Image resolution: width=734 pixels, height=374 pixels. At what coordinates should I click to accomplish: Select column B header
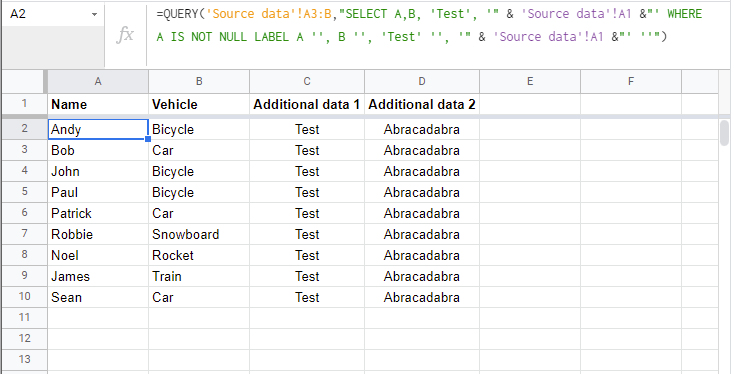[199, 81]
